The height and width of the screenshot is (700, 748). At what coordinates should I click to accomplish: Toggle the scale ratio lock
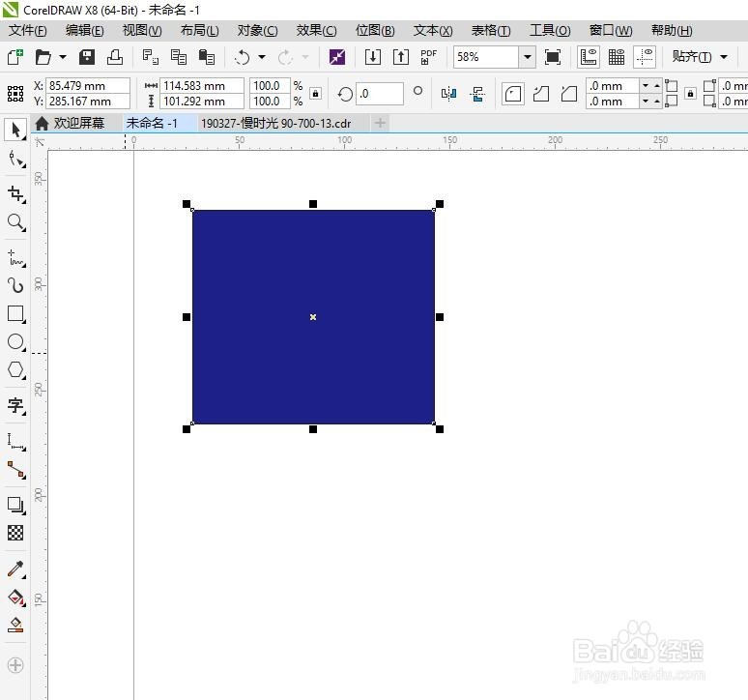click(315, 93)
